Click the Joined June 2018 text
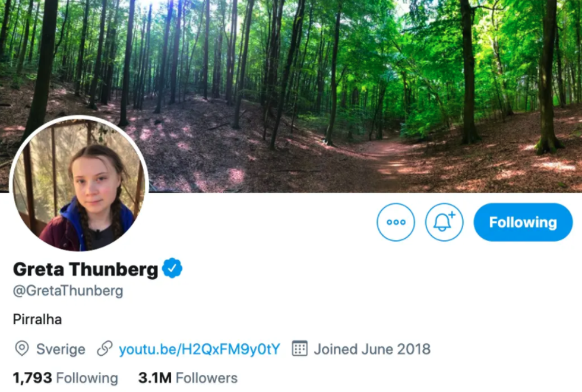 click(x=372, y=349)
